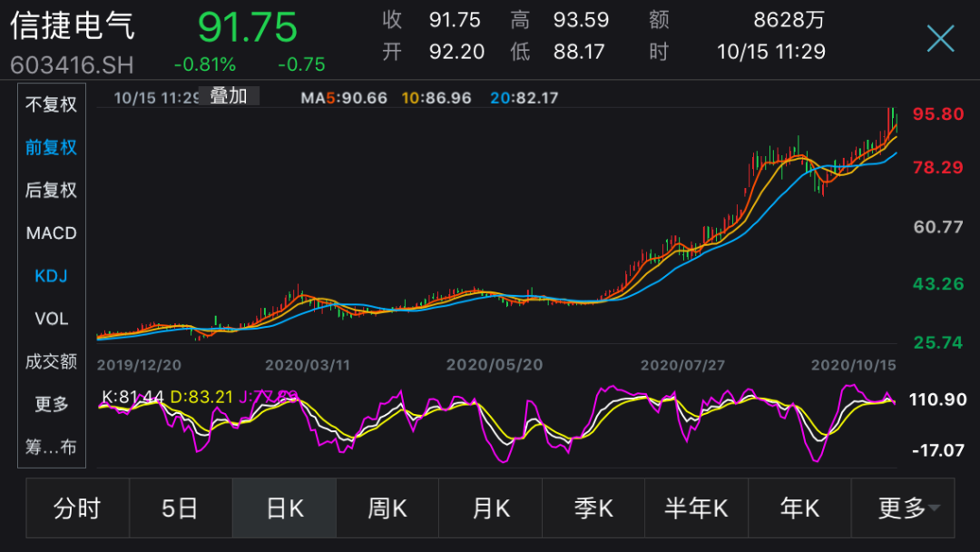Click turnover amount 8628万
980x552 pixels.
coord(789,20)
